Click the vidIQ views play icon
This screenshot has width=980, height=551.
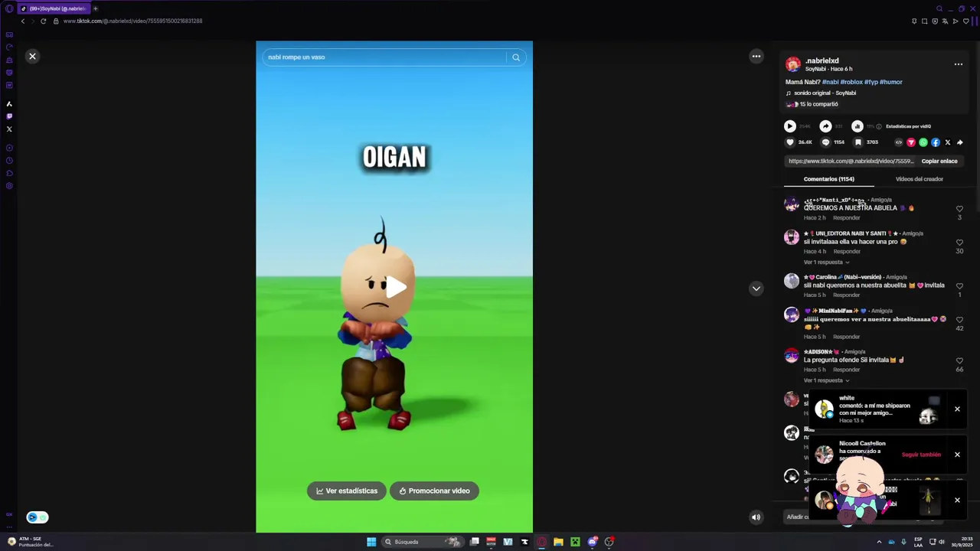[x=790, y=126]
